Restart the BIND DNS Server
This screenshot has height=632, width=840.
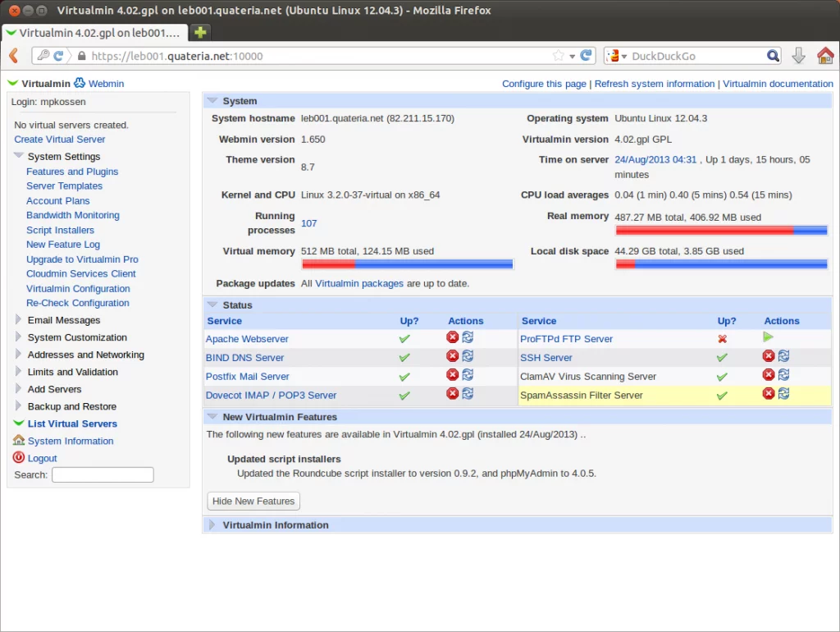pyautogui.click(x=468, y=356)
